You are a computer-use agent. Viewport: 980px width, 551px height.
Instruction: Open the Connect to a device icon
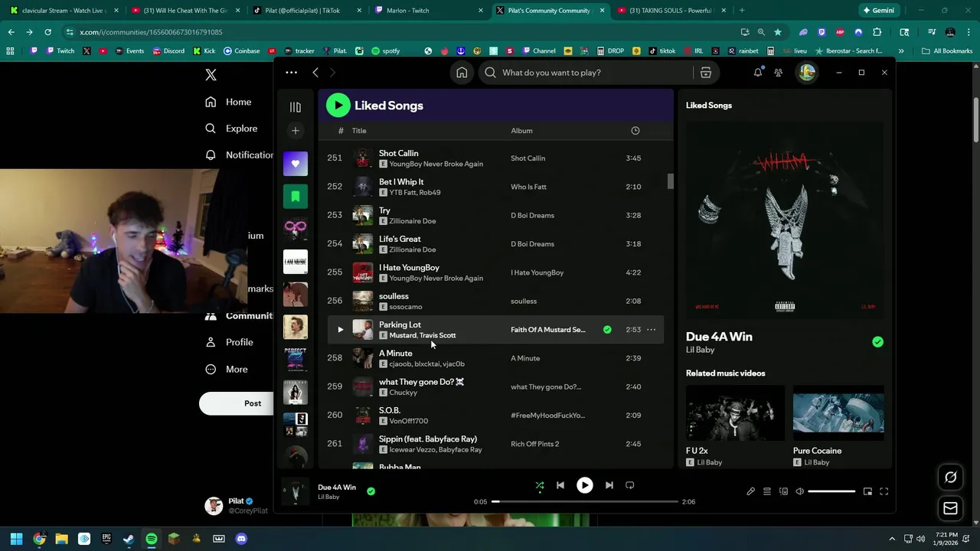(783, 491)
